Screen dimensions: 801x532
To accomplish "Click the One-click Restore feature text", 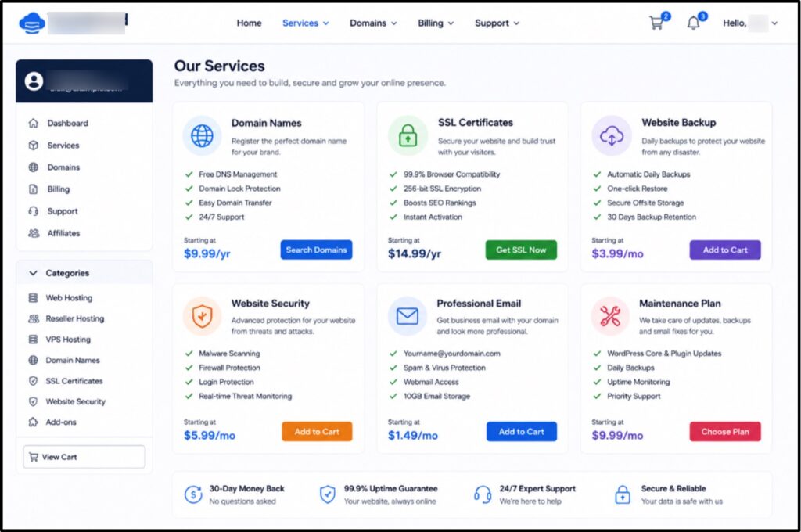I will pyautogui.click(x=637, y=189).
